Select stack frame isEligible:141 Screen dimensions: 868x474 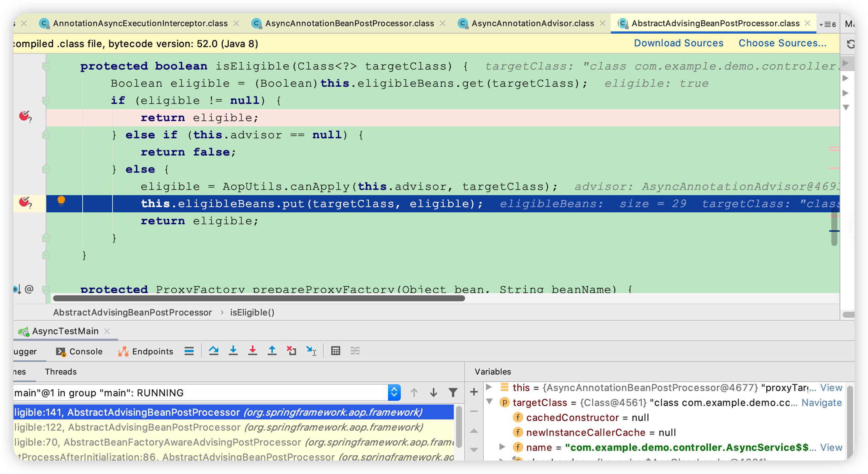click(233, 412)
